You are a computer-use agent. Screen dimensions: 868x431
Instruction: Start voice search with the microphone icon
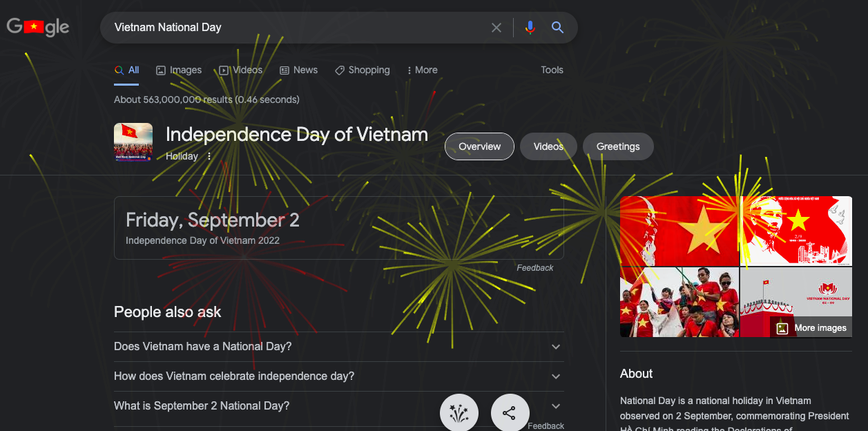pyautogui.click(x=530, y=28)
